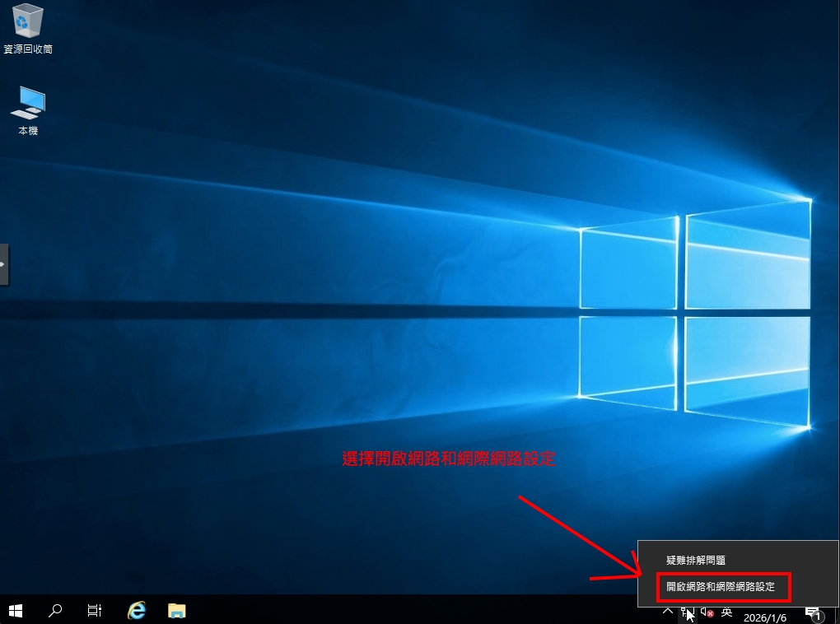Click an empty area of the taskbar
840x624 pixels.
click(412, 610)
